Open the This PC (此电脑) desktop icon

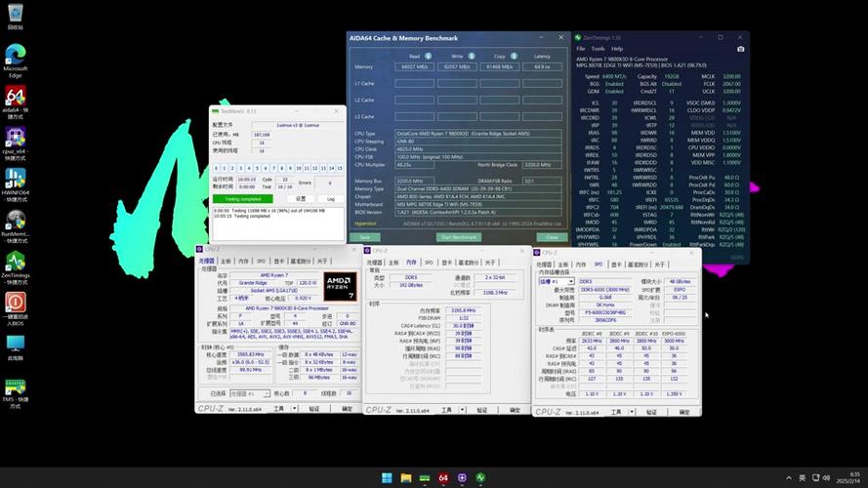(16, 347)
